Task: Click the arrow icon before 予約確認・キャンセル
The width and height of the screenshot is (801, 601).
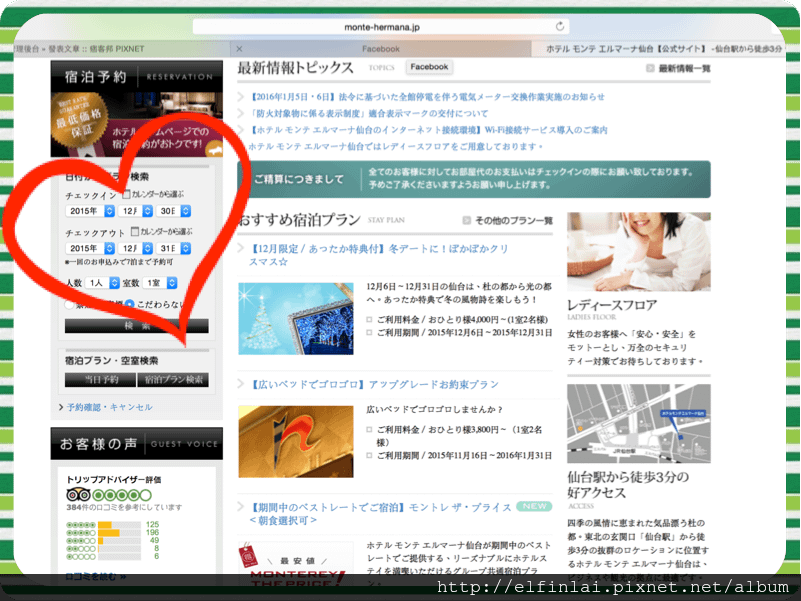Action: [x=61, y=407]
